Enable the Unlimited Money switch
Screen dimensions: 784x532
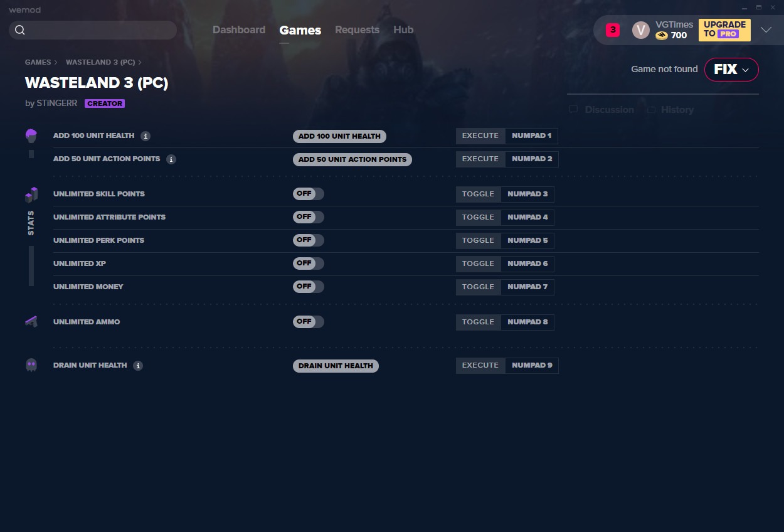309,287
